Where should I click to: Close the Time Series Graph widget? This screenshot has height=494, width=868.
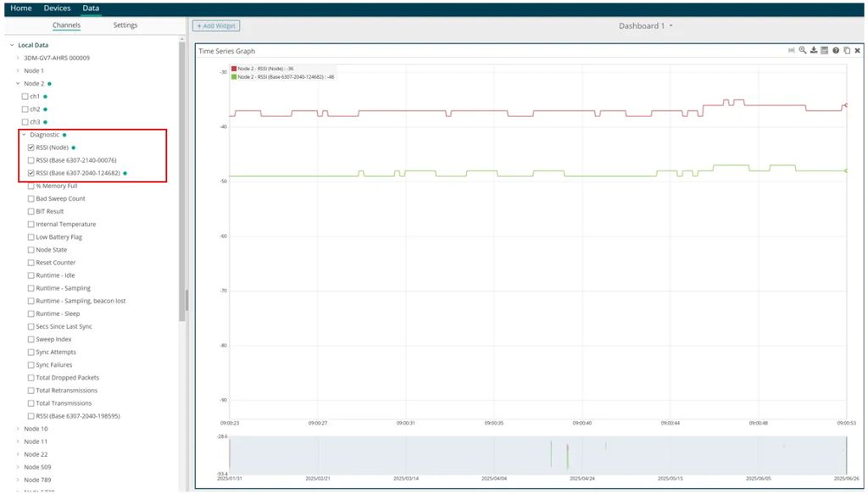pyautogui.click(x=857, y=51)
